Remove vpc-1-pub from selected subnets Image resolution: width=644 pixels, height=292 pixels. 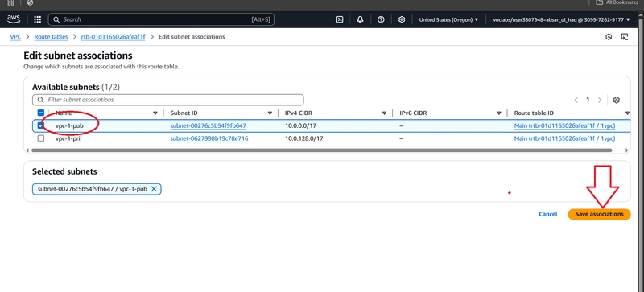(154, 189)
